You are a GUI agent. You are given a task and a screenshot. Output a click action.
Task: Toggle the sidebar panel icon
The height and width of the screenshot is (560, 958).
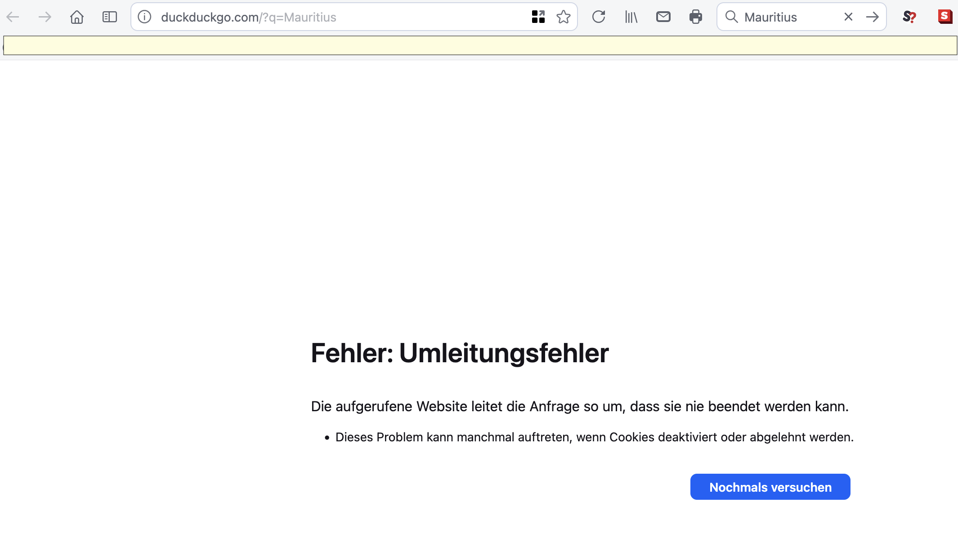point(109,17)
